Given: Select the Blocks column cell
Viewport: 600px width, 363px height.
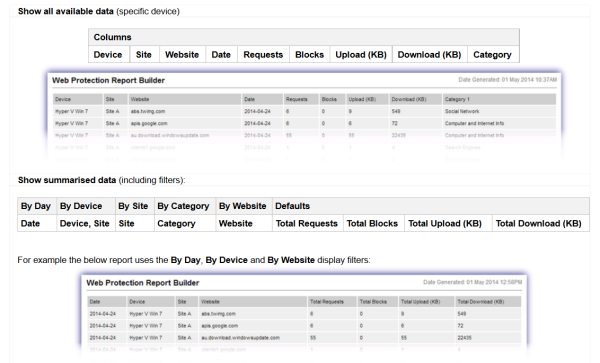Looking at the screenshot, I should (x=310, y=55).
